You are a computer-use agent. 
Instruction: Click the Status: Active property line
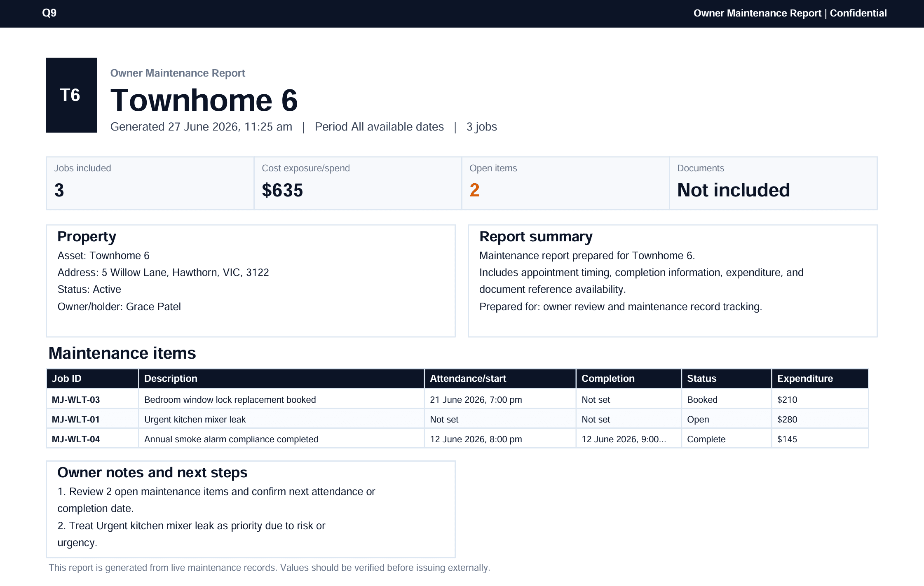click(x=89, y=289)
